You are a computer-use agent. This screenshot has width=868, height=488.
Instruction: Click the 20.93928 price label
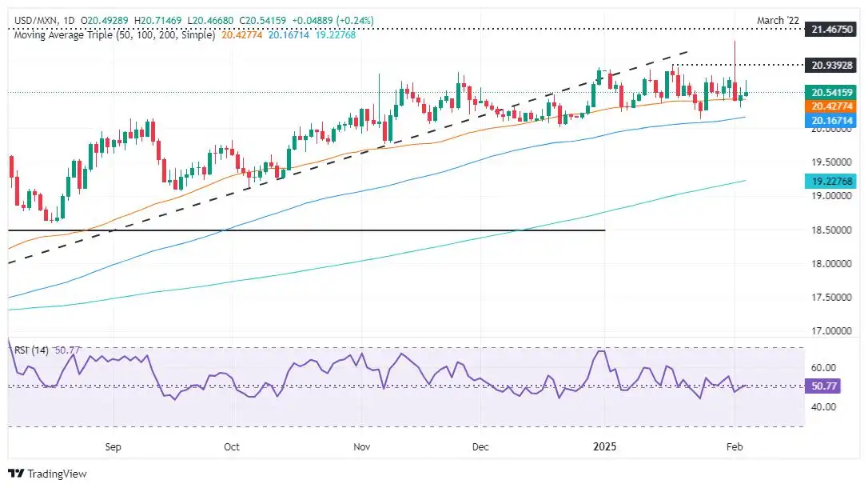[x=831, y=66]
